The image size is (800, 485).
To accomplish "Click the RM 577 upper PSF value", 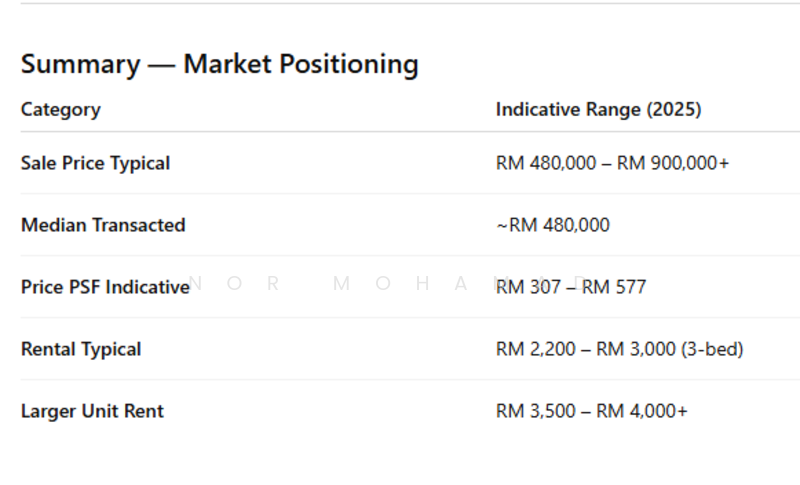I will 614,287.
